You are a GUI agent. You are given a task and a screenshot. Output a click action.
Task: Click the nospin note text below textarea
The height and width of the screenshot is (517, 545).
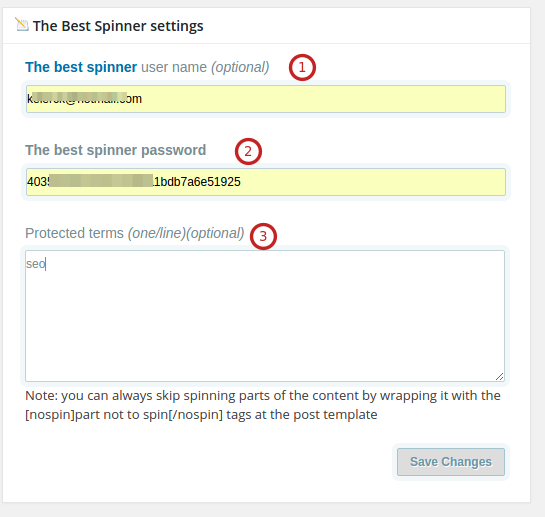(x=263, y=405)
